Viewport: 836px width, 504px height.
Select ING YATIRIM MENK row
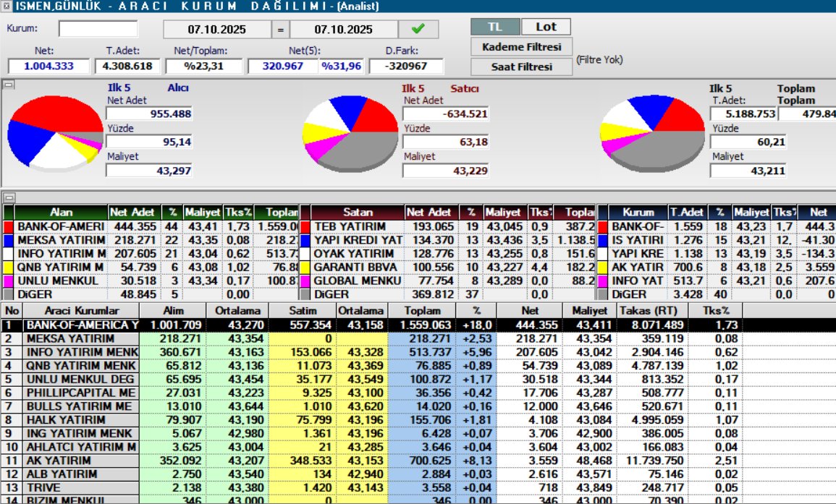pyautogui.click(x=418, y=434)
